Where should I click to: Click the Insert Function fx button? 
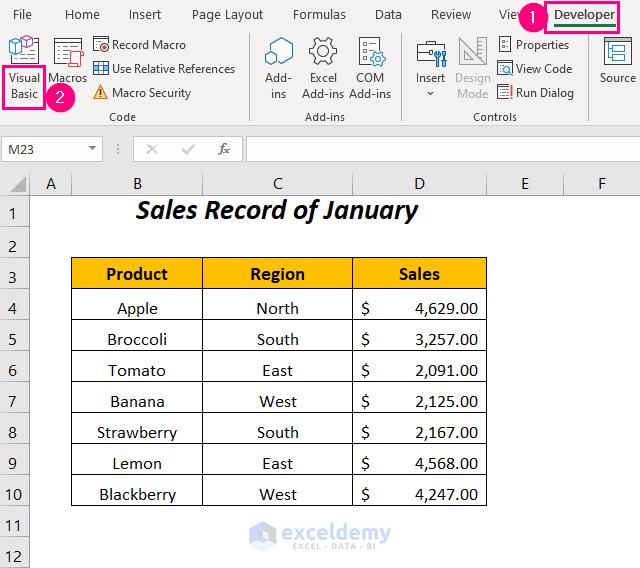click(224, 149)
